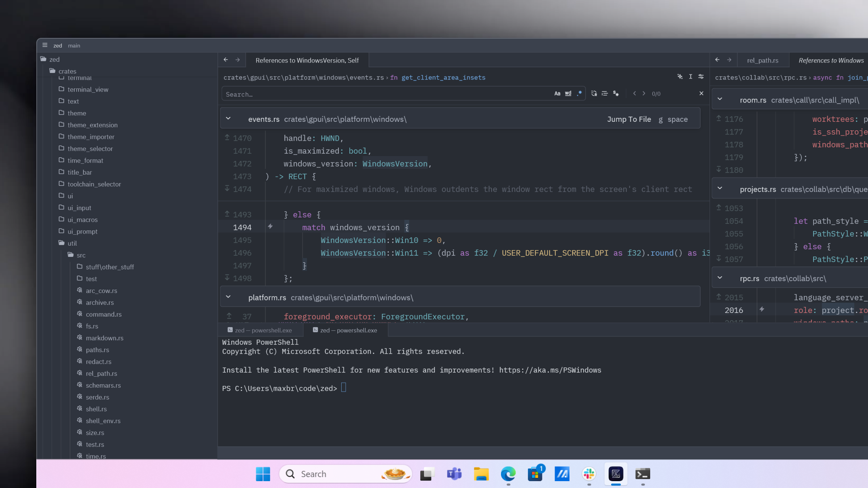Open the AI assistant sparkle icon above the editor
The width and height of the screenshot is (868, 488).
click(680, 77)
